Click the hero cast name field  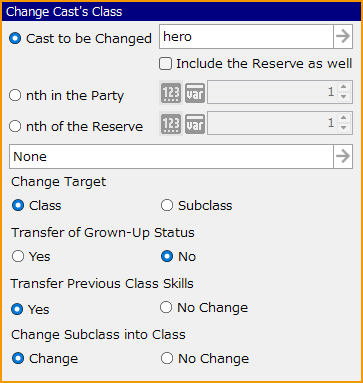coord(246,36)
